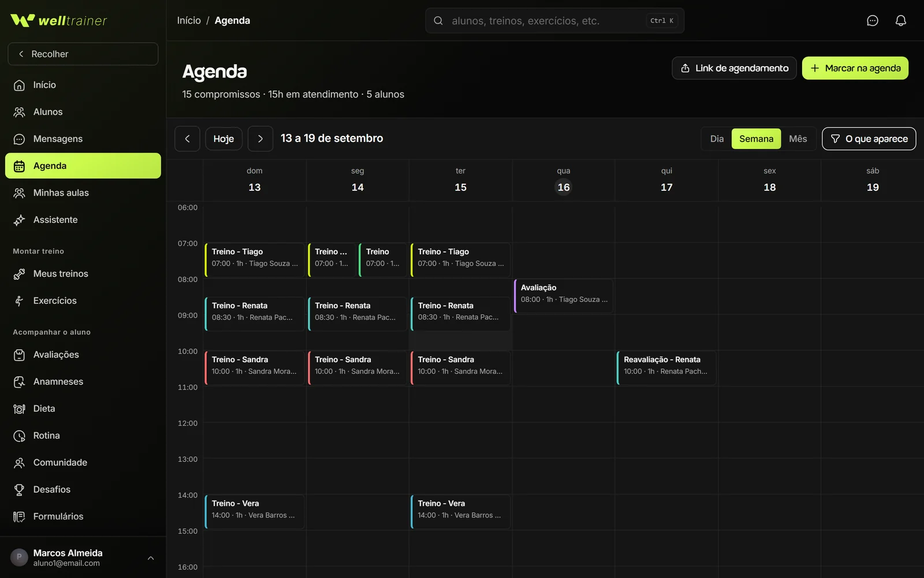The width and height of the screenshot is (924, 578).
Task: Click the Minhas aulas icon
Action: tap(19, 193)
